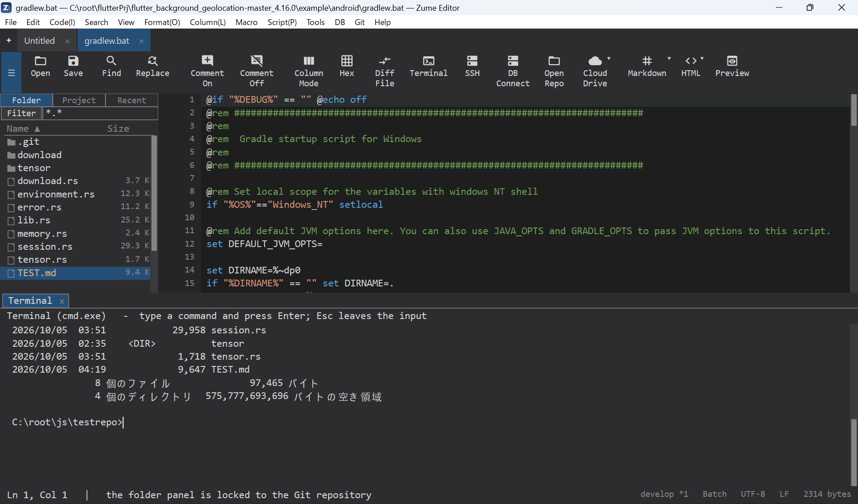Open the Terminal from toolbar
The width and height of the screenshot is (858, 504).
[429, 67]
